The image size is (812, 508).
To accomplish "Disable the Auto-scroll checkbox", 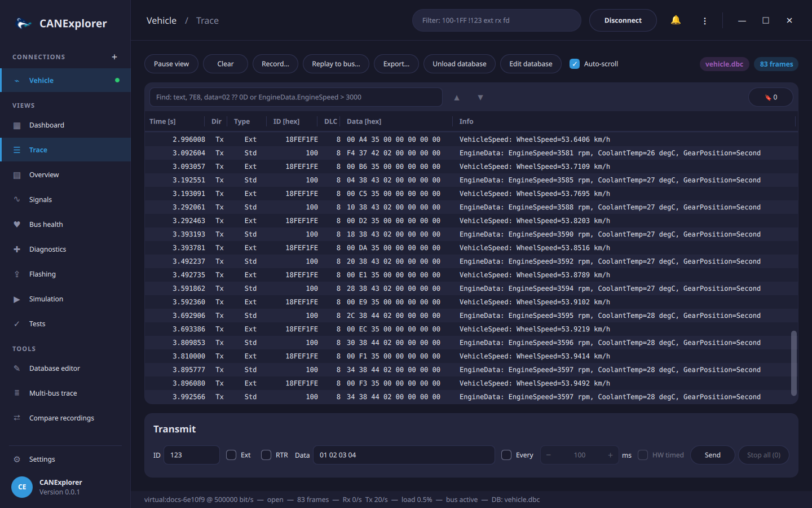I will (x=575, y=64).
